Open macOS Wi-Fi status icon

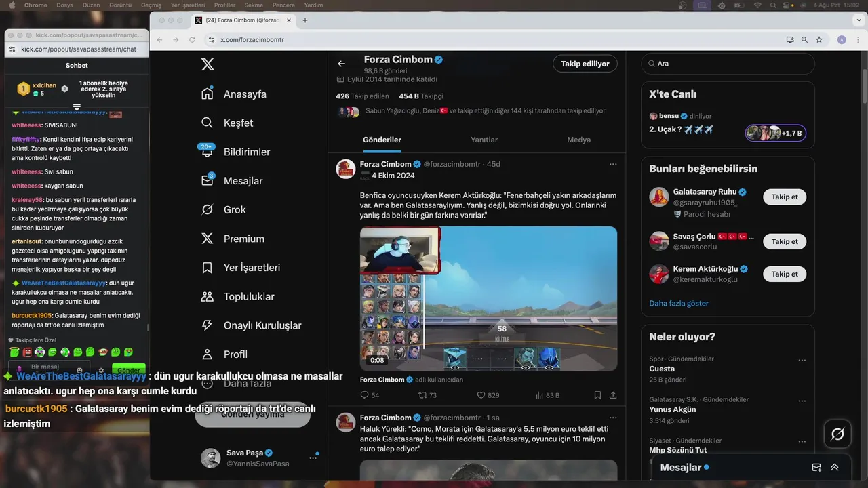click(757, 5)
